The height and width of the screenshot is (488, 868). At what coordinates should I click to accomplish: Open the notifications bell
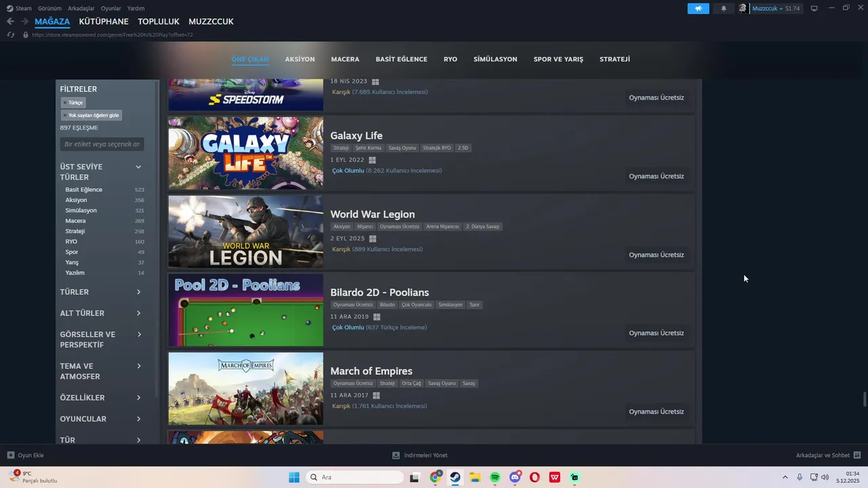(x=724, y=8)
